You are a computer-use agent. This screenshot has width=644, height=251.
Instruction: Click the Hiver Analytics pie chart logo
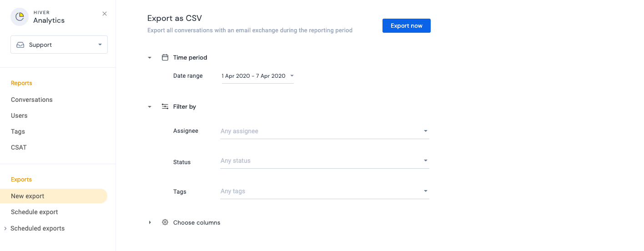pyautogui.click(x=20, y=17)
